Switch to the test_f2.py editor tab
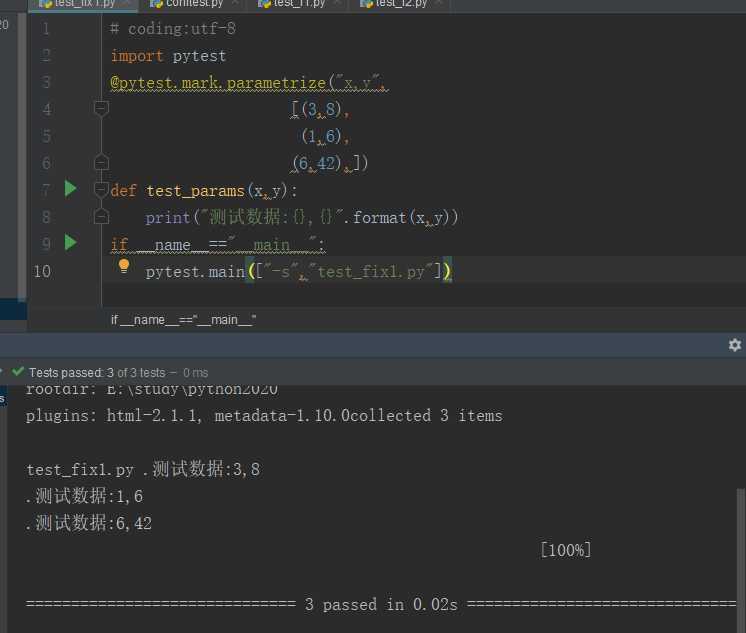This screenshot has height=633, width=746. [400, 4]
